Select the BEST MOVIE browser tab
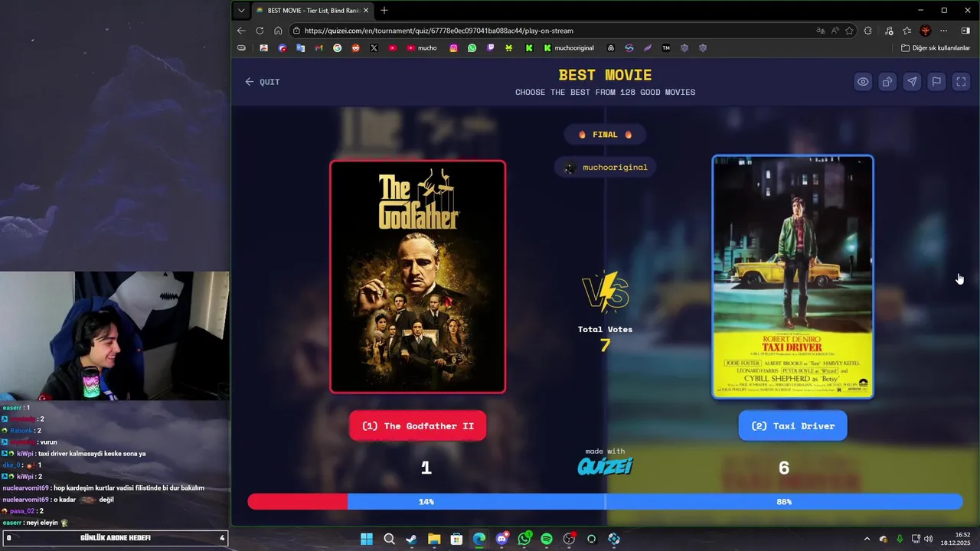 312,11
